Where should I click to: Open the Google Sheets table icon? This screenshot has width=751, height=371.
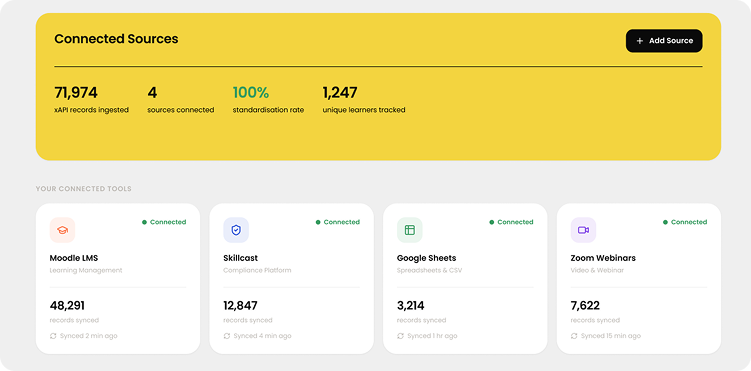tap(410, 230)
